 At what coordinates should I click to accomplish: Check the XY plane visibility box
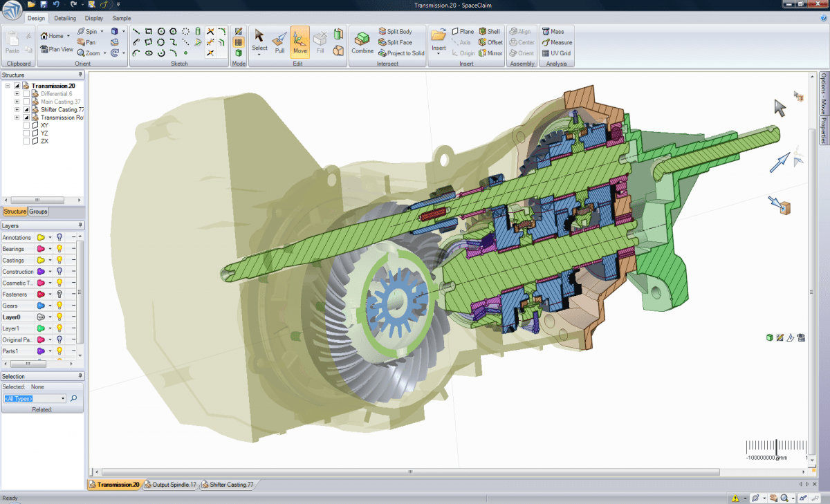[26, 126]
